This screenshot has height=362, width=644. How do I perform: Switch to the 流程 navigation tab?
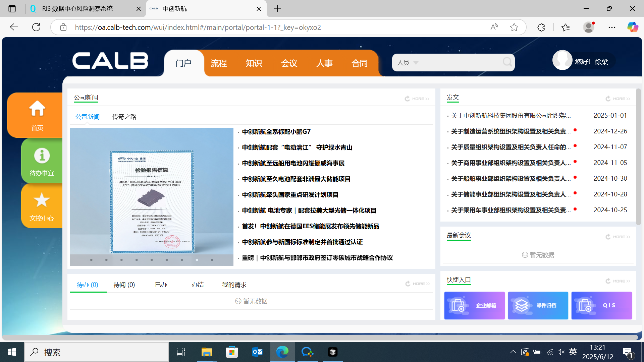click(x=219, y=63)
